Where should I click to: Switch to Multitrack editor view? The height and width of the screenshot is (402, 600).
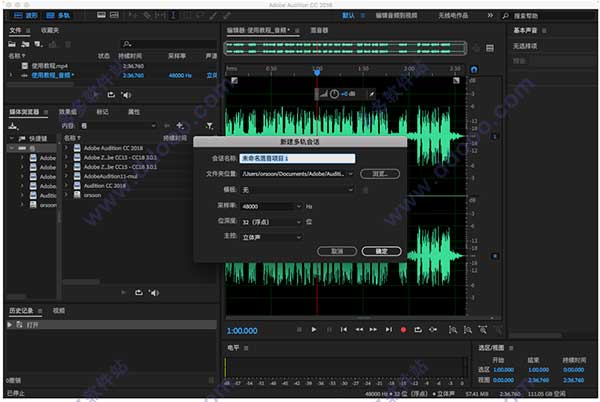58,15
